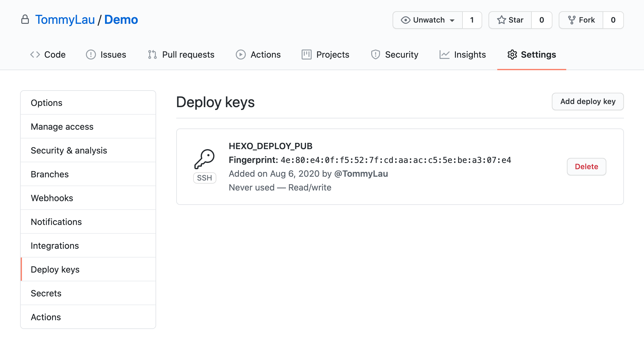Viewport: 644px width, 339px height.
Task: Go to Manage access settings
Action: (62, 127)
